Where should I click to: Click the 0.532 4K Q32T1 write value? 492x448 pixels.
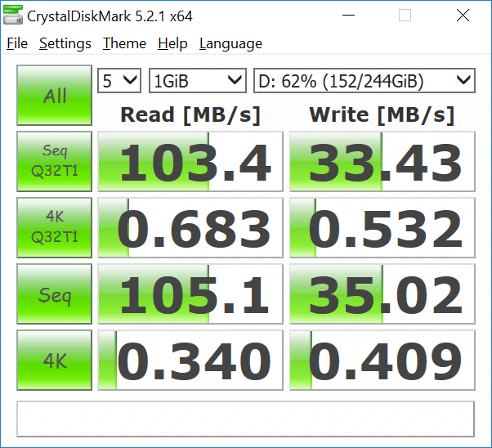click(x=382, y=227)
